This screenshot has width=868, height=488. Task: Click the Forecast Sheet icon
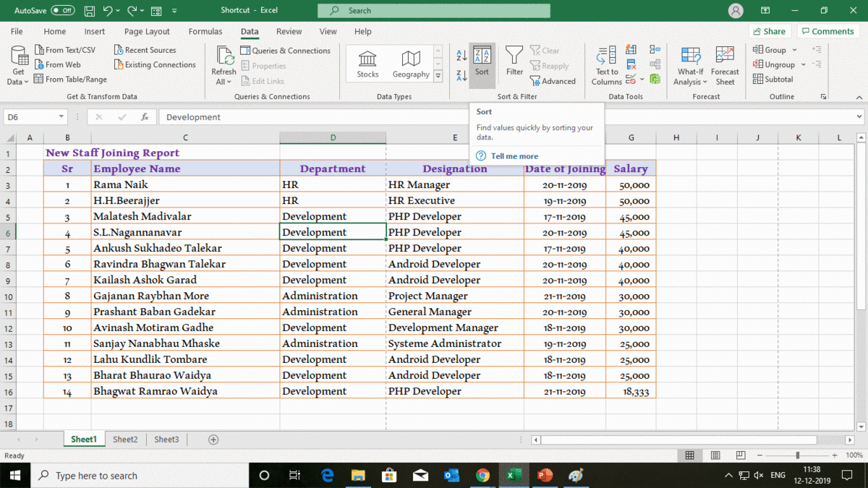725,64
